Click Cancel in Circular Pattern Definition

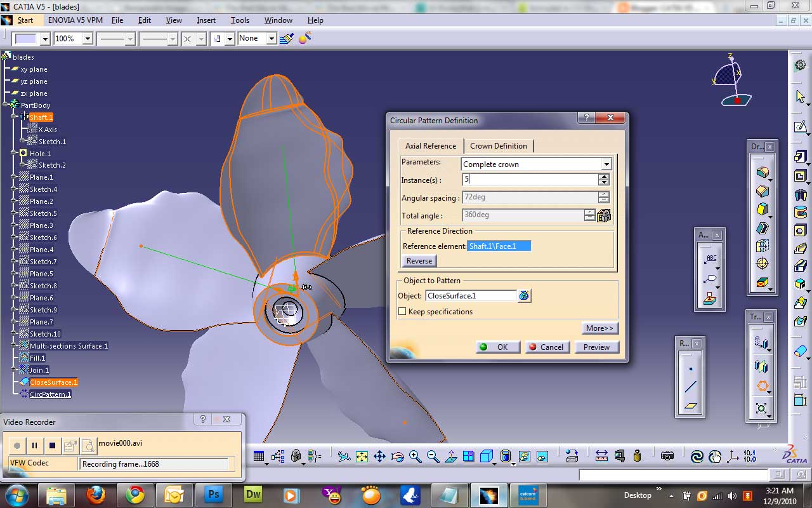point(547,347)
